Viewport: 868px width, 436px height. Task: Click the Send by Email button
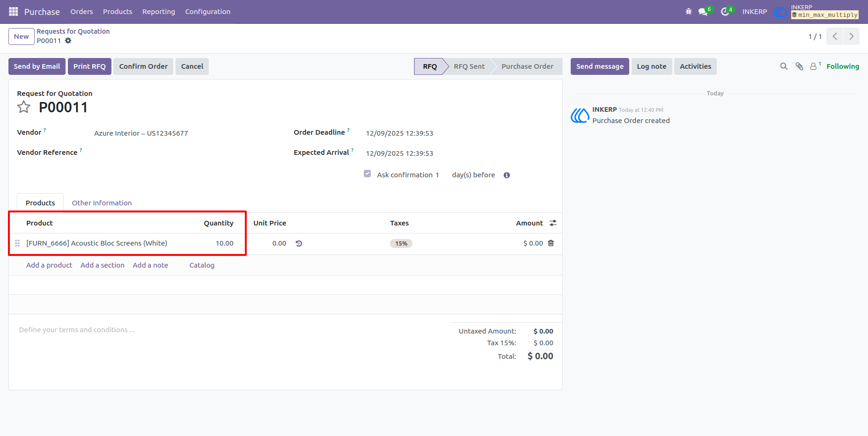(x=37, y=66)
